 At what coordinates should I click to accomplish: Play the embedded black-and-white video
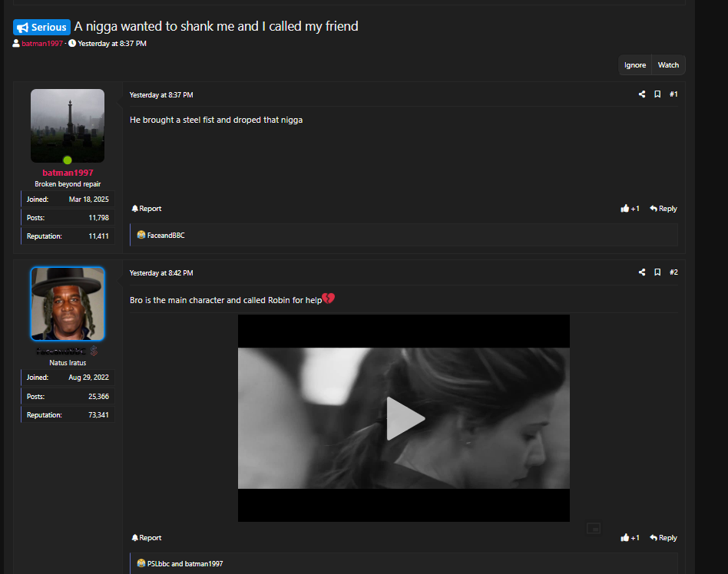tap(405, 418)
